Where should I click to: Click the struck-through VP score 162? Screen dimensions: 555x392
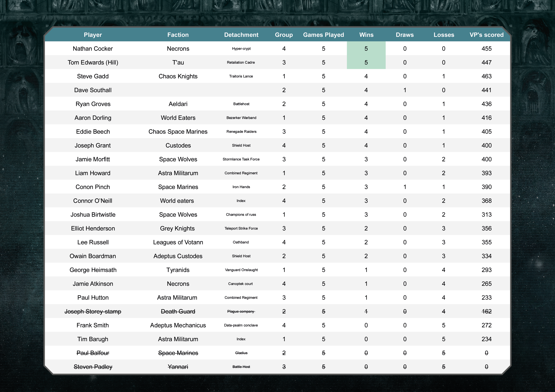click(x=487, y=312)
